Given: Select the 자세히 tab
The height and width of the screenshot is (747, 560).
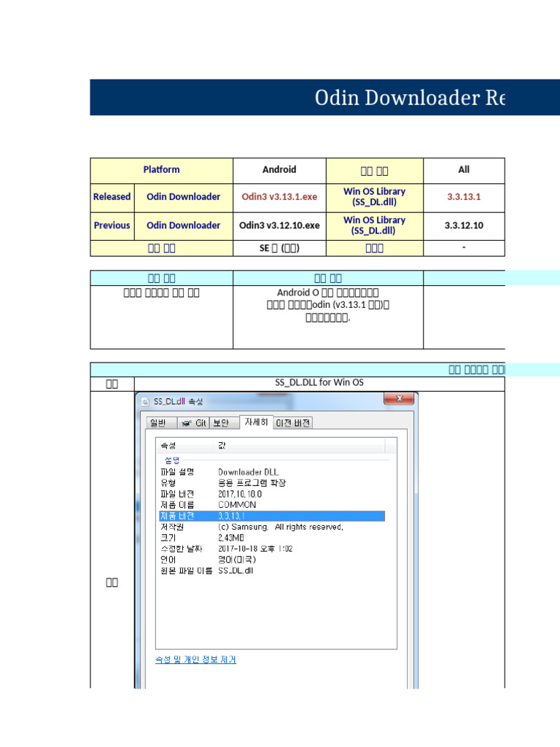Looking at the screenshot, I should [256, 422].
